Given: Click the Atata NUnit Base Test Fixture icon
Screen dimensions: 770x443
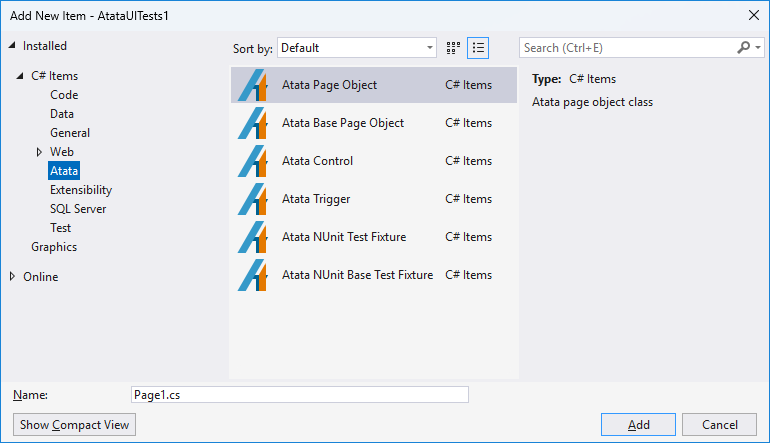Looking at the screenshot, I should (x=253, y=276).
